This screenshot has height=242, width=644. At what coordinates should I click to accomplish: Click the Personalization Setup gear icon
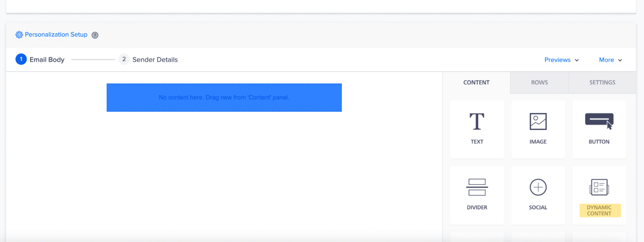pos(19,35)
